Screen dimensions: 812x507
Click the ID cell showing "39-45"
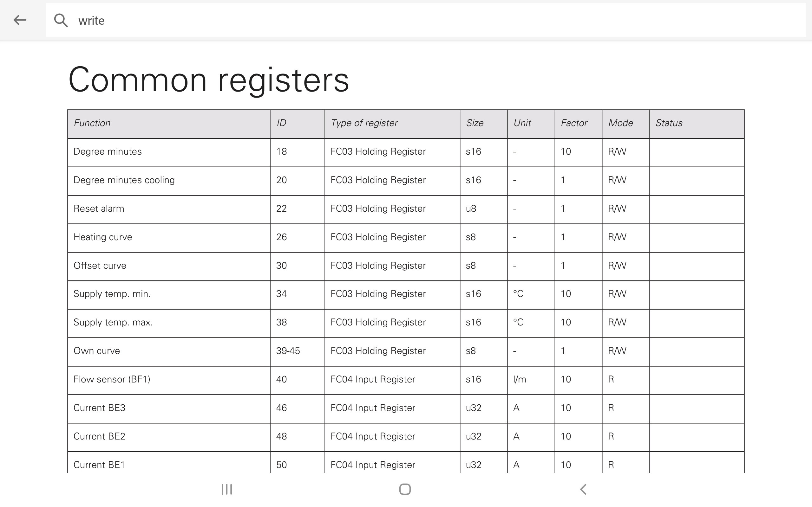click(288, 351)
